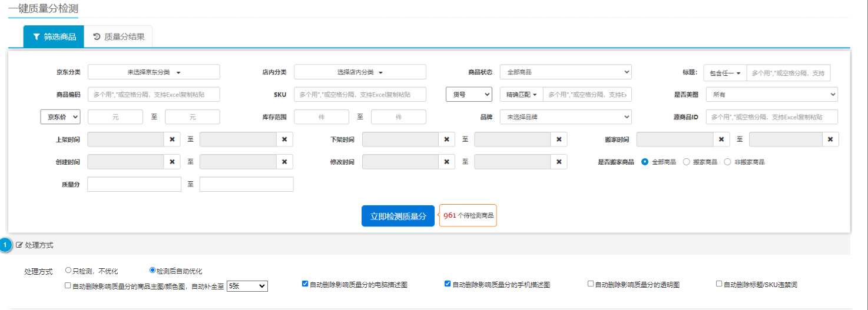Select the 筛选商品 tab

click(x=54, y=36)
